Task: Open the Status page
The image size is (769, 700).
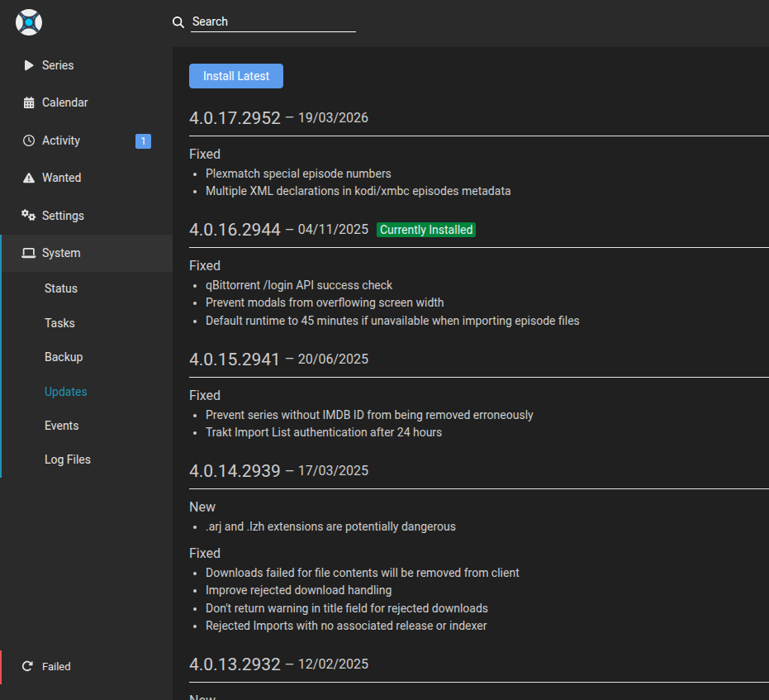Action: [x=61, y=288]
